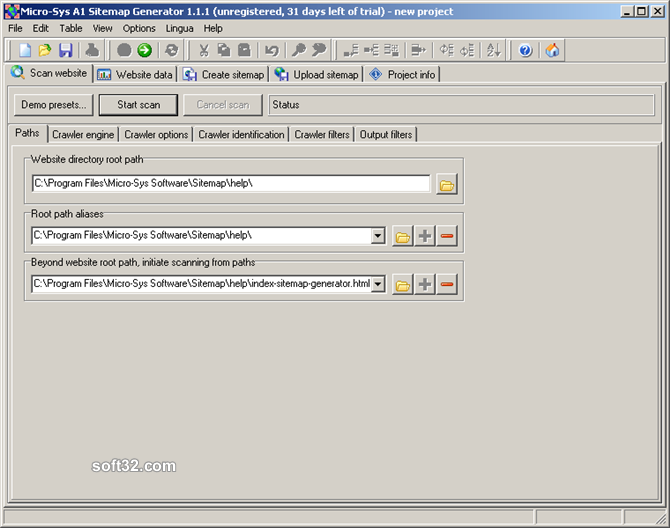Click the second tree row icon
This screenshot has height=528, width=670.
click(x=371, y=50)
